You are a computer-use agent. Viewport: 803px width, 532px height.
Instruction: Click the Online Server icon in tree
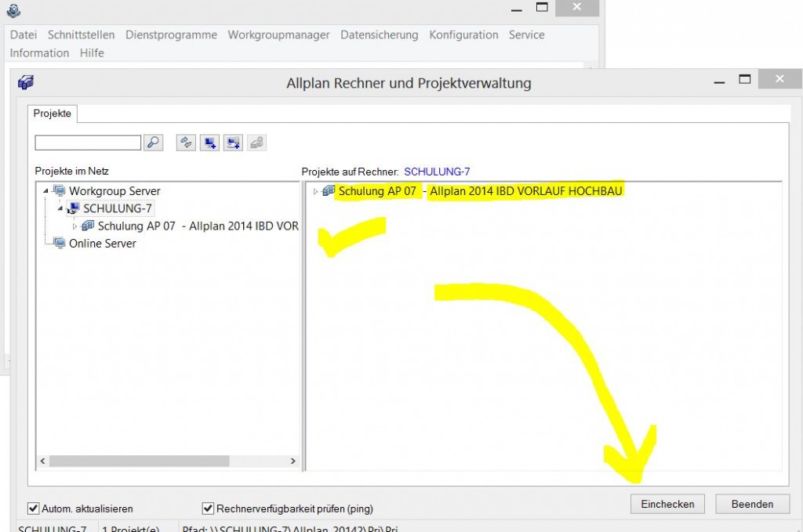(x=60, y=244)
